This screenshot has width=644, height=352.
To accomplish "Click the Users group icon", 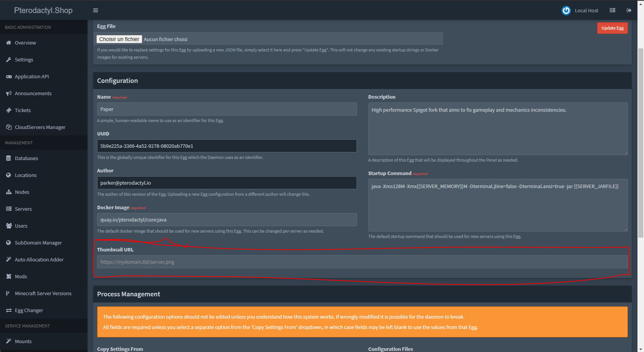I will (x=8, y=226).
